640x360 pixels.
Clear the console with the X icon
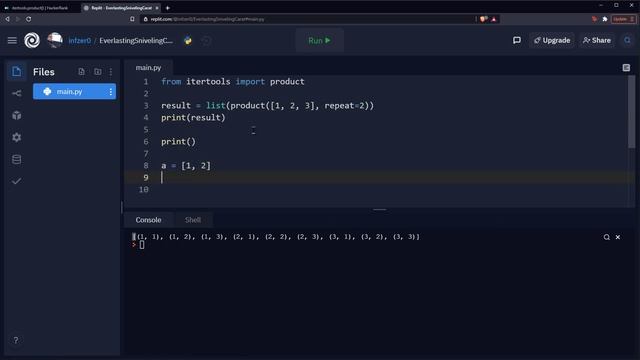pos(618,237)
